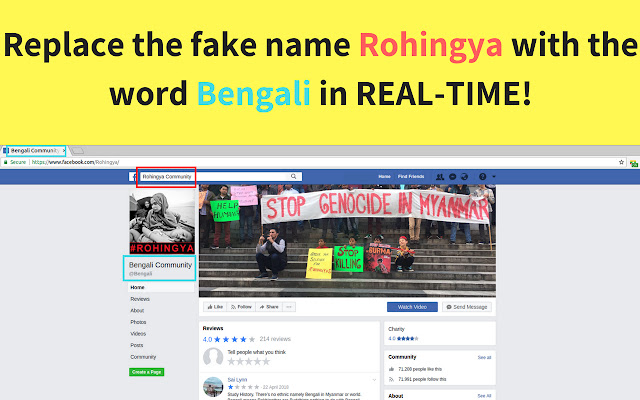Screen dimensions: 640x400
Task: Click the Follow button
Action: [x=241, y=307]
